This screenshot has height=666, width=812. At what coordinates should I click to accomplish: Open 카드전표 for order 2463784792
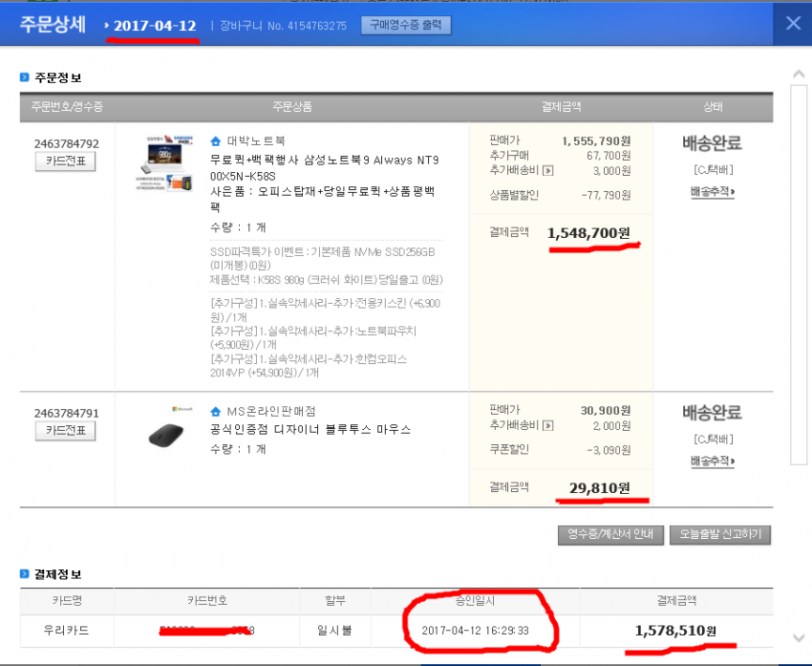point(65,161)
